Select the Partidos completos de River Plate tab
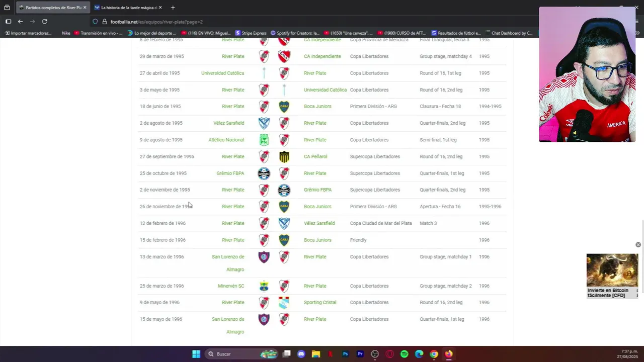This screenshot has width=644, height=362. [52, 8]
